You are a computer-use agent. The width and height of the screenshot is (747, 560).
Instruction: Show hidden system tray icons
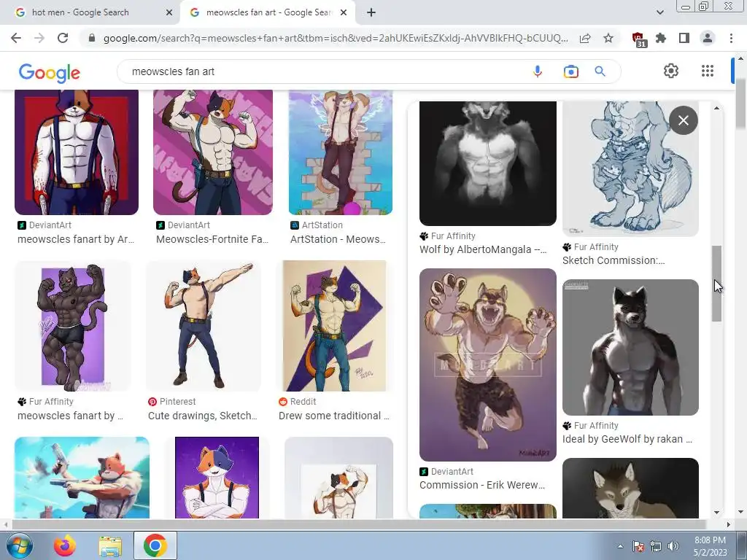pos(620,546)
